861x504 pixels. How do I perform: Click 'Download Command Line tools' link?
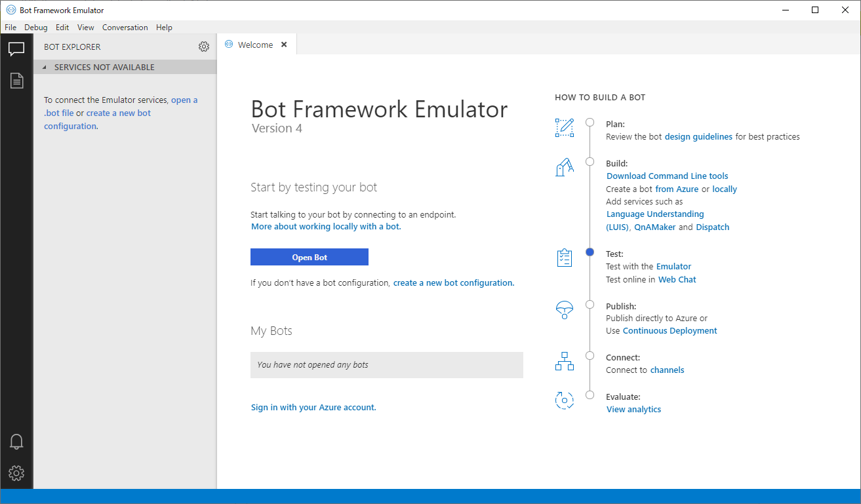[668, 176]
